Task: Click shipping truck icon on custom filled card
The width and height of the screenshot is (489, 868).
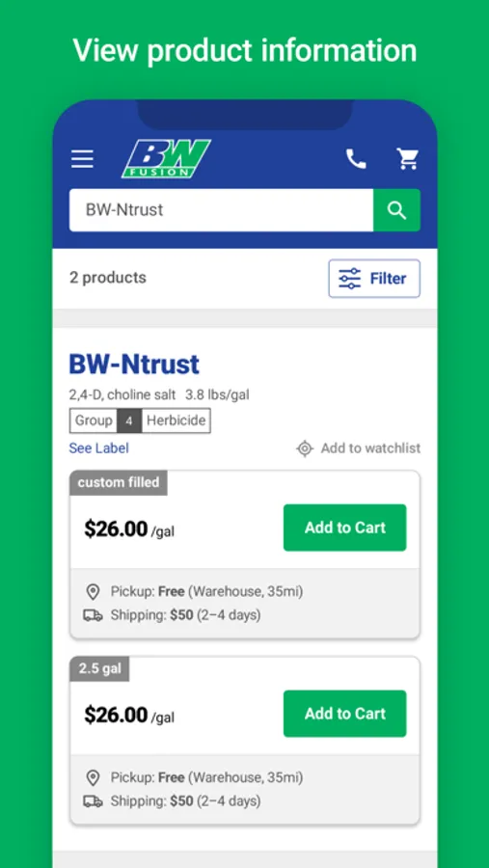Action: (x=93, y=615)
